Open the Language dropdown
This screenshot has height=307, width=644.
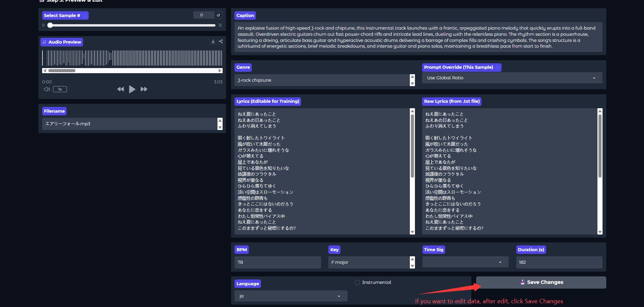(291, 296)
